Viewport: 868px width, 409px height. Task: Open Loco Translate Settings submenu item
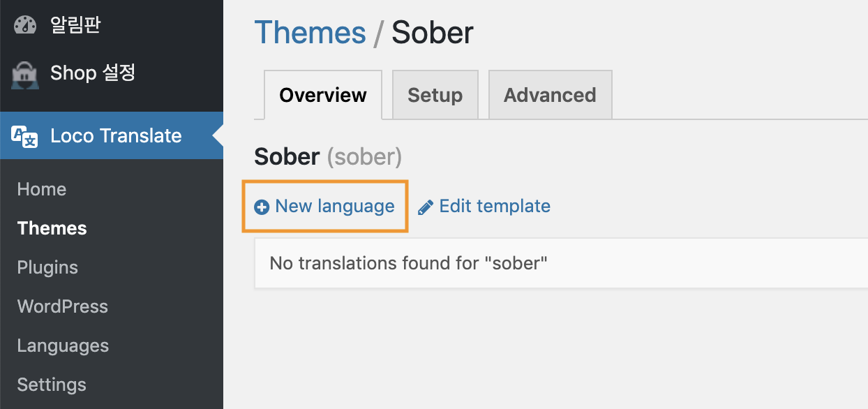point(52,385)
